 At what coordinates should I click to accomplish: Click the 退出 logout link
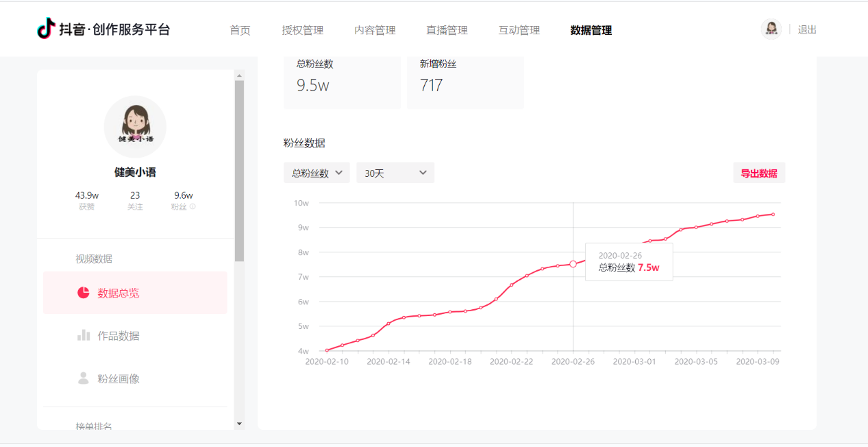coord(807,29)
